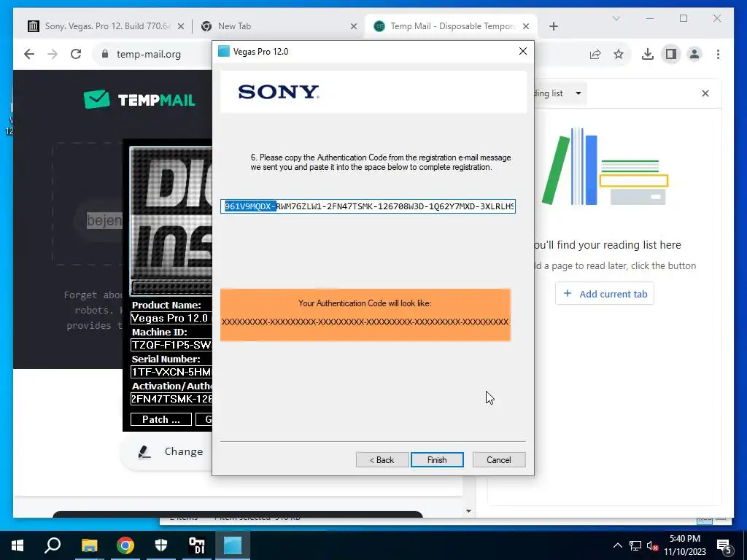Open the Windows notification center
The width and height of the screenshot is (747, 560).
[x=724, y=546]
